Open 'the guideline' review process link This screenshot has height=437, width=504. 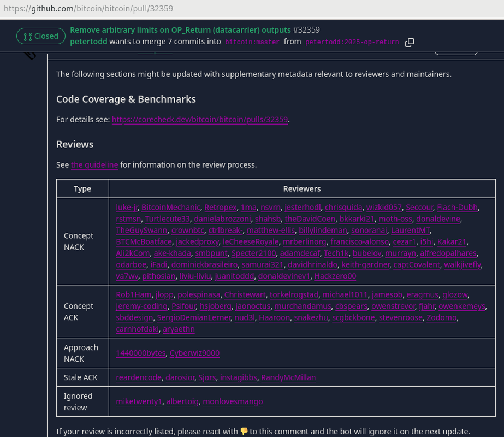pyautogui.click(x=94, y=165)
